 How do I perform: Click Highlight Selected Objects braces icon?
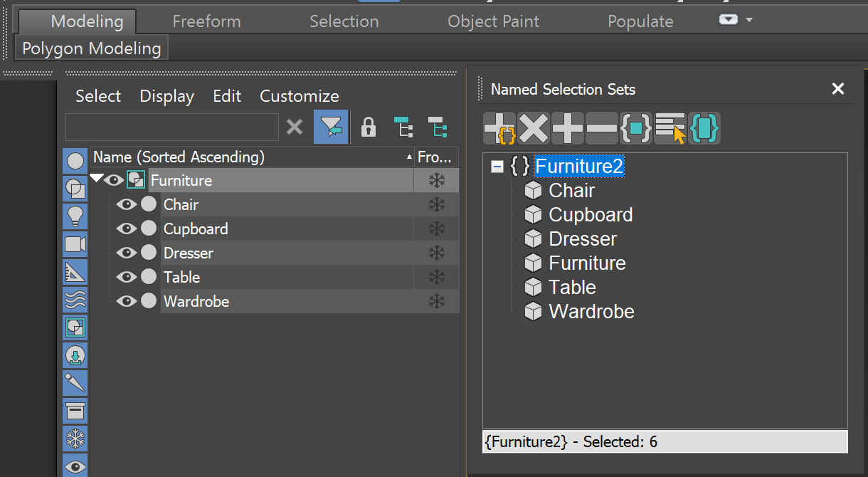click(x=704, y=129)
